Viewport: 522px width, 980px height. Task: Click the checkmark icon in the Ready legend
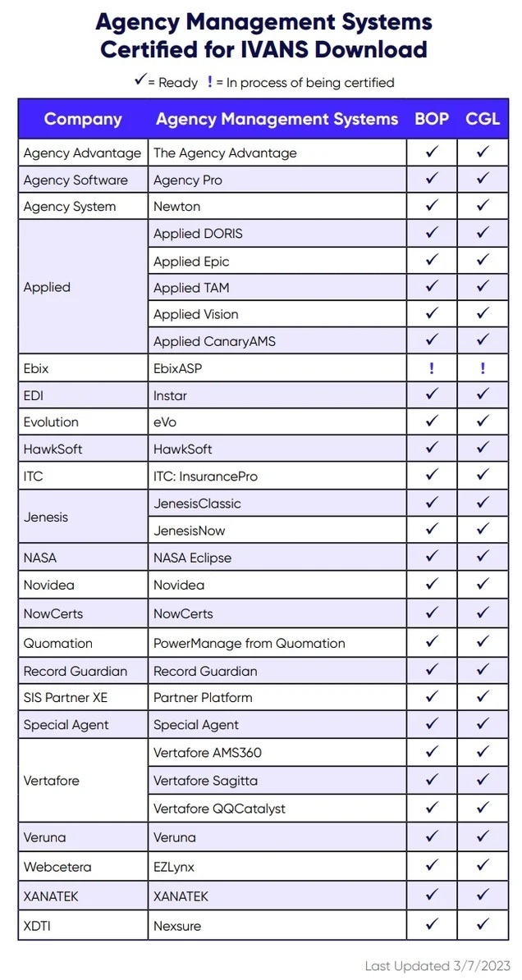[x=140, y=81]
